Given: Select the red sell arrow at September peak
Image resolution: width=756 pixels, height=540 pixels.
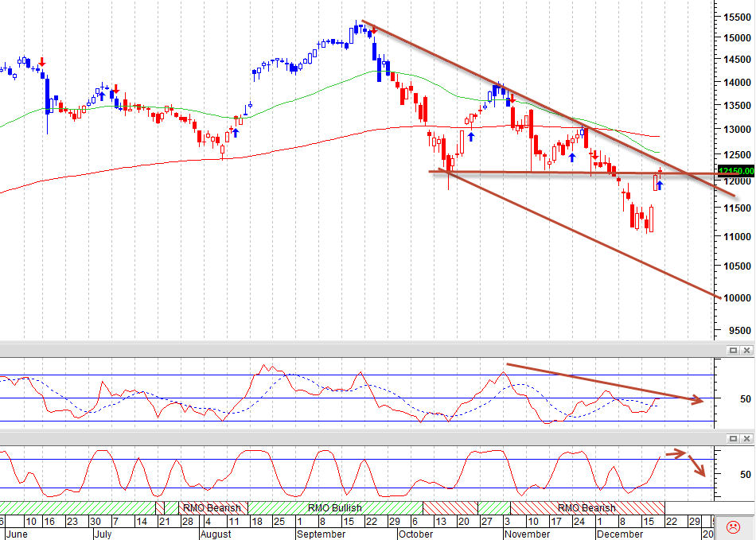Looking at the screenshot, I should [374, 30].
